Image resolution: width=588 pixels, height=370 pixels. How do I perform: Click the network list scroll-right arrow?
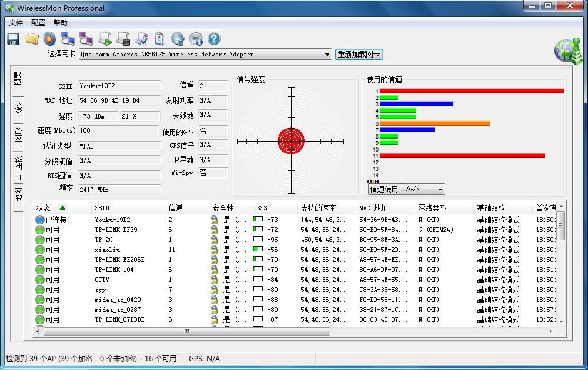550,331
